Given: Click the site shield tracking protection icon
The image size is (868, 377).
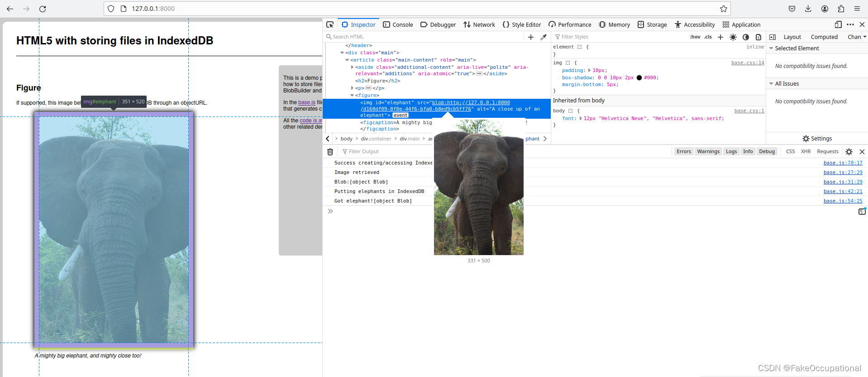Looking at the screenshot, I should click(x=111, y=9).
